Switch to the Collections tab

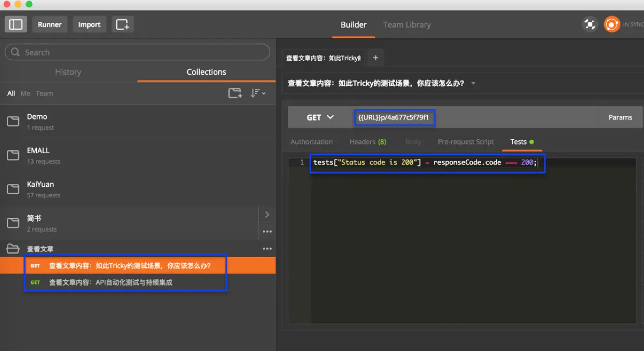point(206,72)
